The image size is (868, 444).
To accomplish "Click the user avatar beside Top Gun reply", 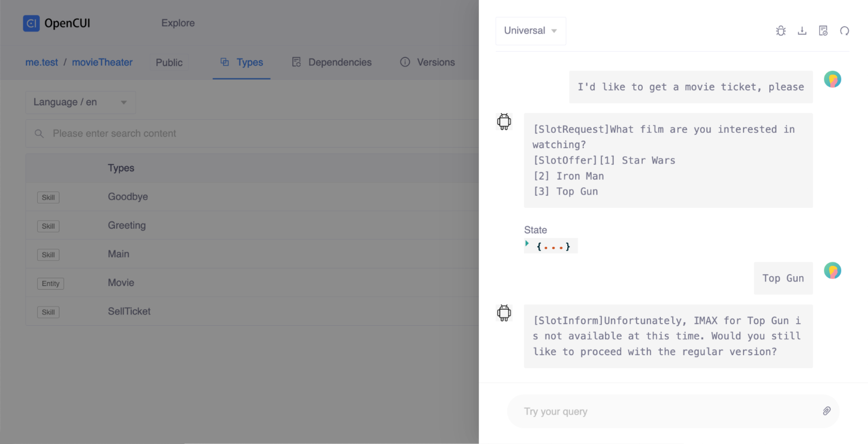I will click(x=832, y=270).
